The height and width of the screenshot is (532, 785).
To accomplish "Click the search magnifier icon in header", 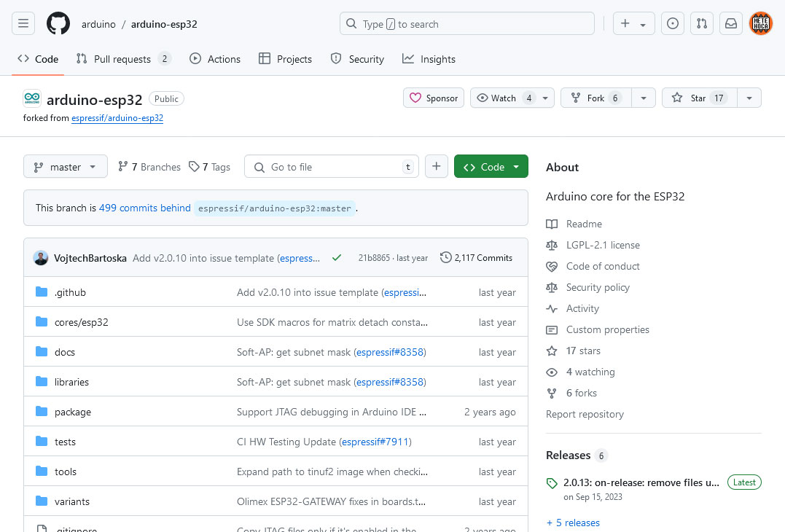I will pyautogui.click(x=351, y=23).
